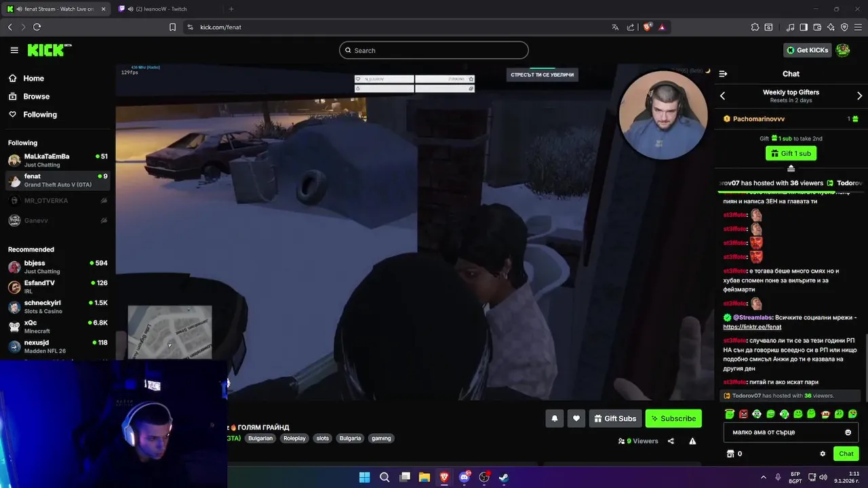Click Pachomarinovvv top gifter name
Viewport: 868px width, 488px height.
(759, 119)
